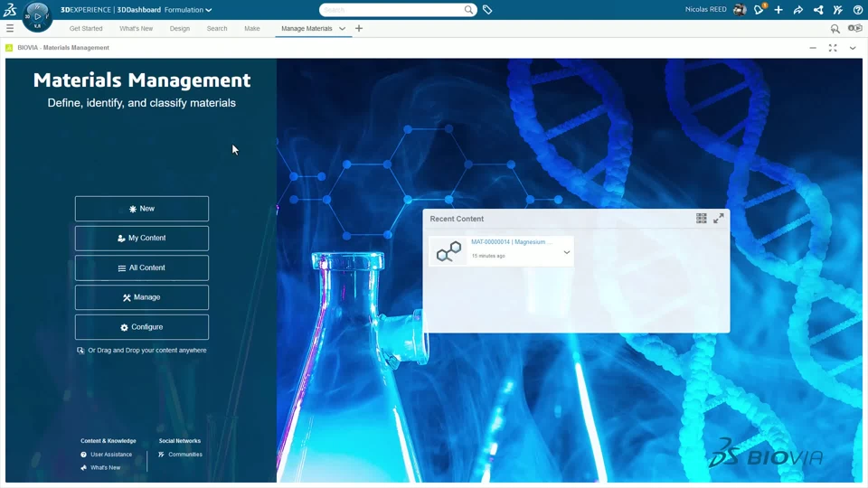Click the BIOVIA widget green icon
Image resolution: width=868 pixels, height=488 pixels.
9,48
